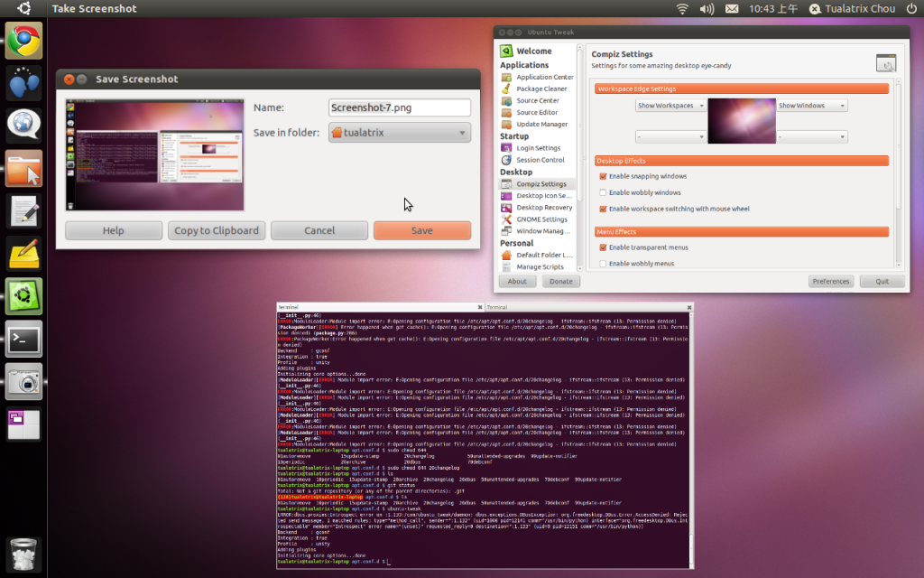924x578 pixels.
Task: Click the About button in Ubuntu Tweak
Action: (517, 282)
